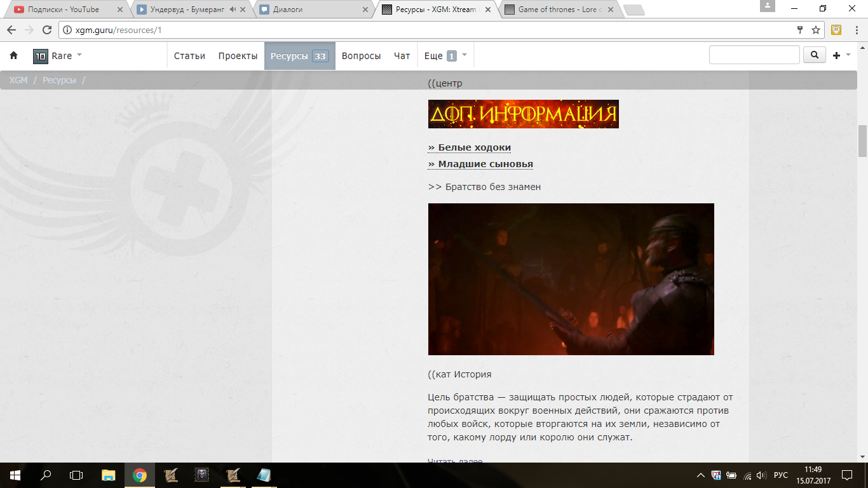
Task: Expand the arrow next to the plus
Action: click(x=848, y=55)
